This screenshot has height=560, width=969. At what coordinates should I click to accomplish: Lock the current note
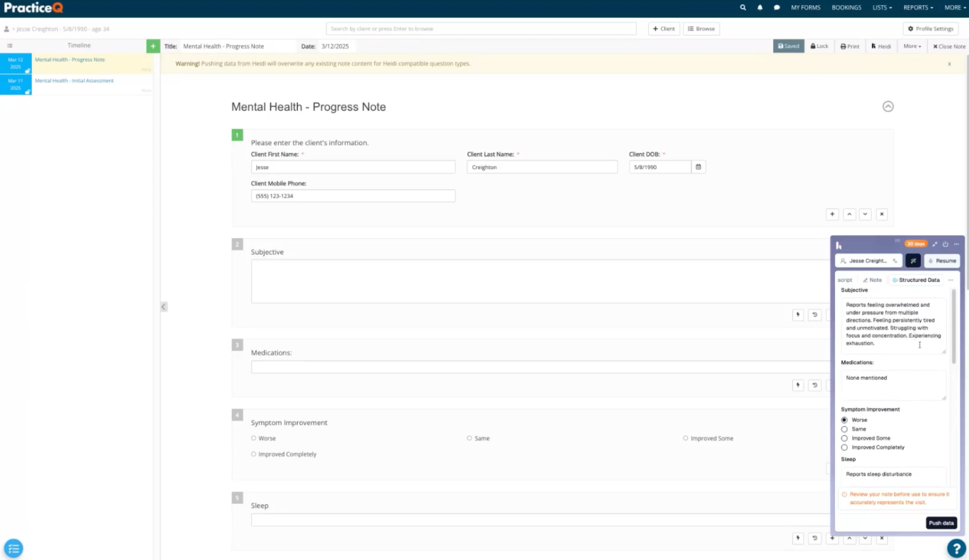(819, 46)
